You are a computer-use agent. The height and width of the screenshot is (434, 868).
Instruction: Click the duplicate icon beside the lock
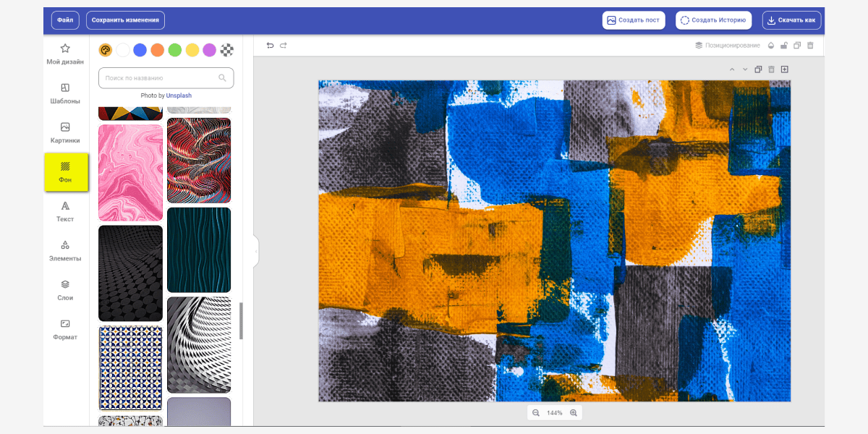click(x=797, y=46)
